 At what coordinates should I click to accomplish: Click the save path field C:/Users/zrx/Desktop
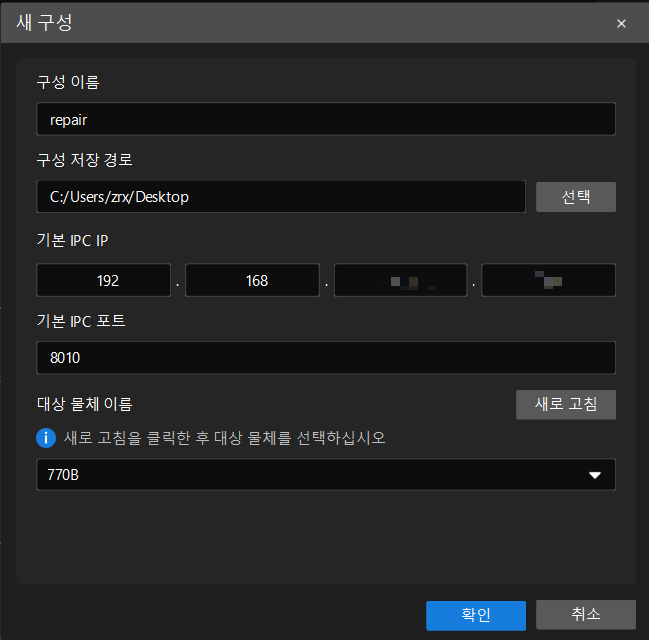point(281,197)
